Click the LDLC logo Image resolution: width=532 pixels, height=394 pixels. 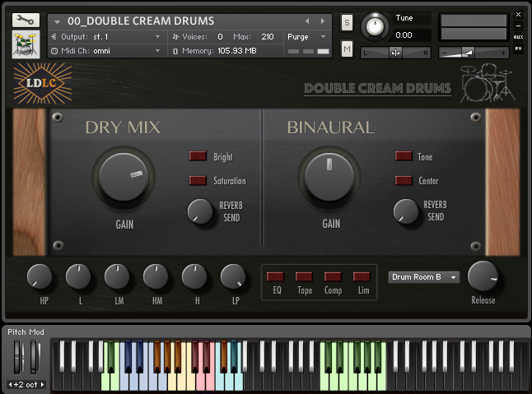coord(42,83)
